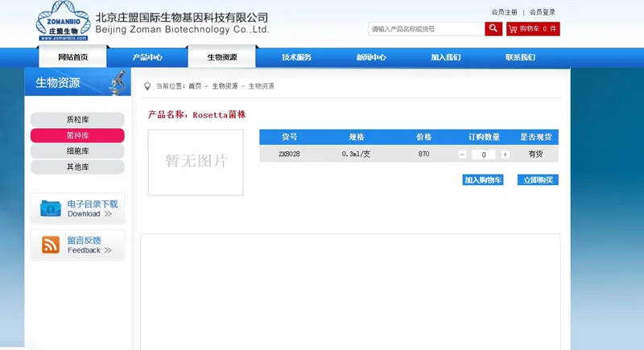Viewport: 644px width, 350px height.
Task: Click the 0.3ml/支 specification cell
Action: point(356,154)
